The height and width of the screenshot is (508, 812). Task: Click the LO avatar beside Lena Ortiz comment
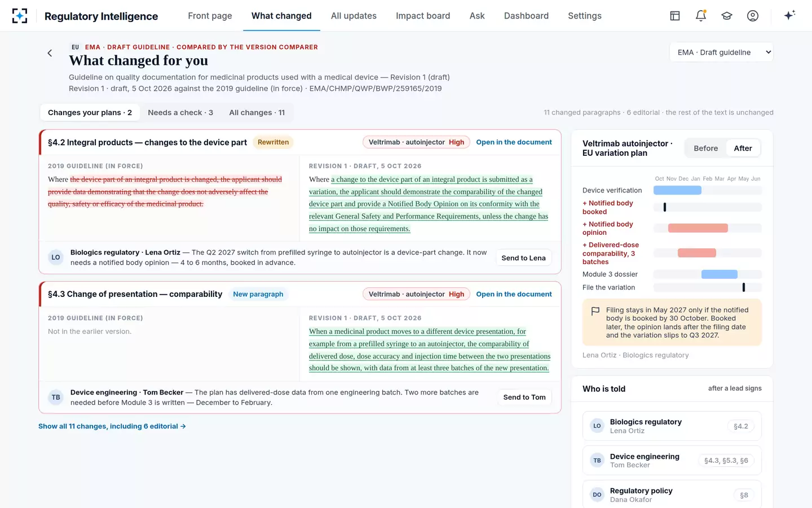click(x=56, y=257)
